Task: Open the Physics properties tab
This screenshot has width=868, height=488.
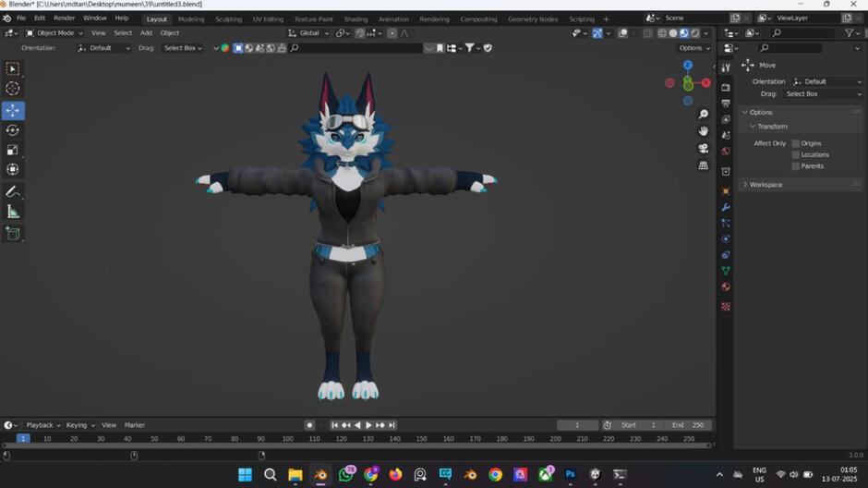Action: click(x=726, y=239)
